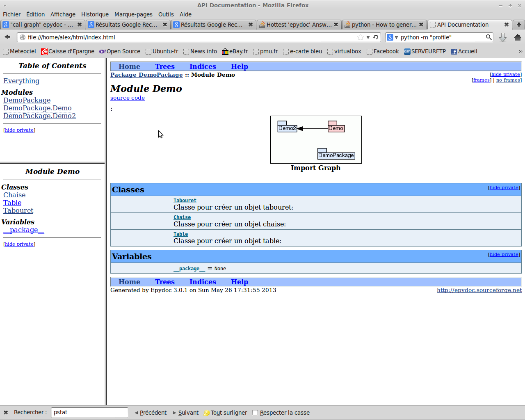Click the reload page icon
Image resolution: width=525 pixels, height=420 pixels.
click(x=376, y=37)
